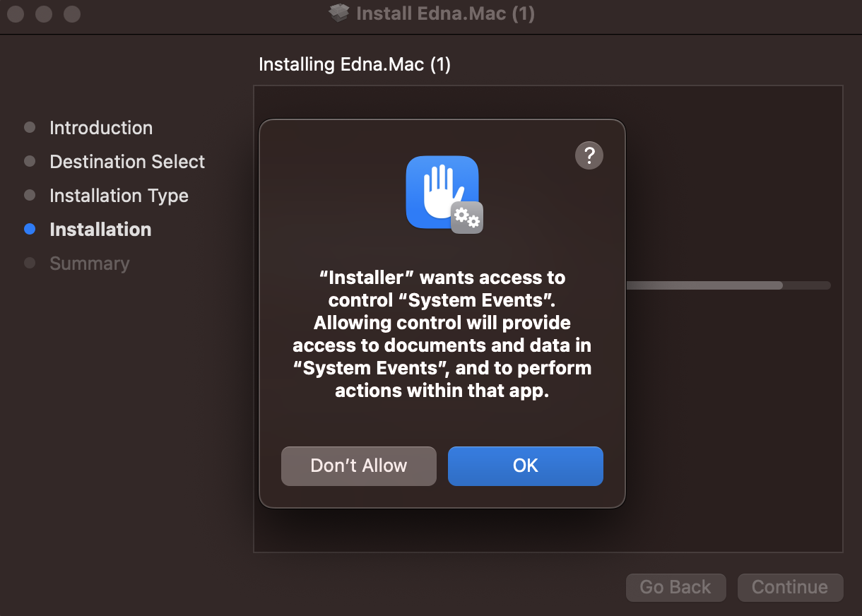Image resolution: width=862 pixels, height=616 pixels.
Task: Minimize the installer window
Action: [x=44, y=13]
